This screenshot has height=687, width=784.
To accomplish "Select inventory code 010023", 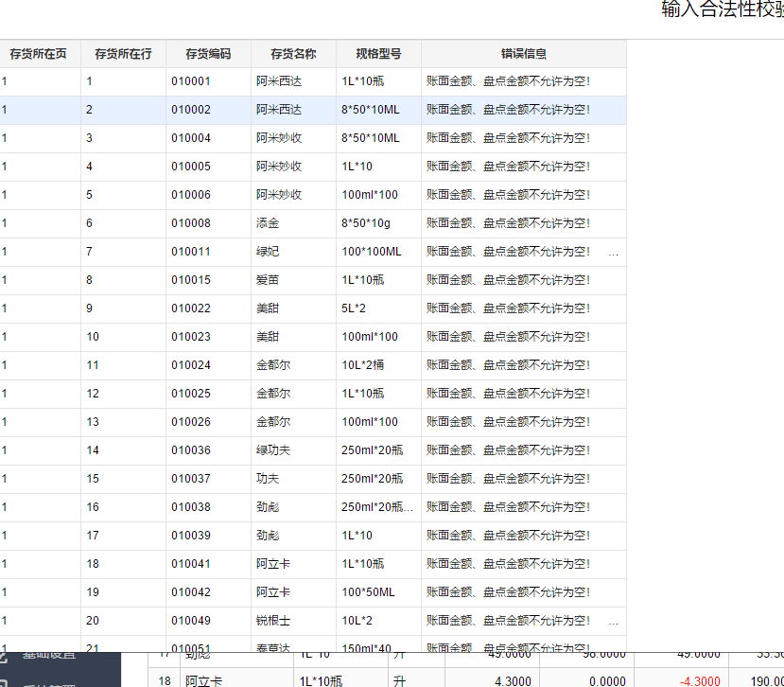I will click(x=191, y=337).
